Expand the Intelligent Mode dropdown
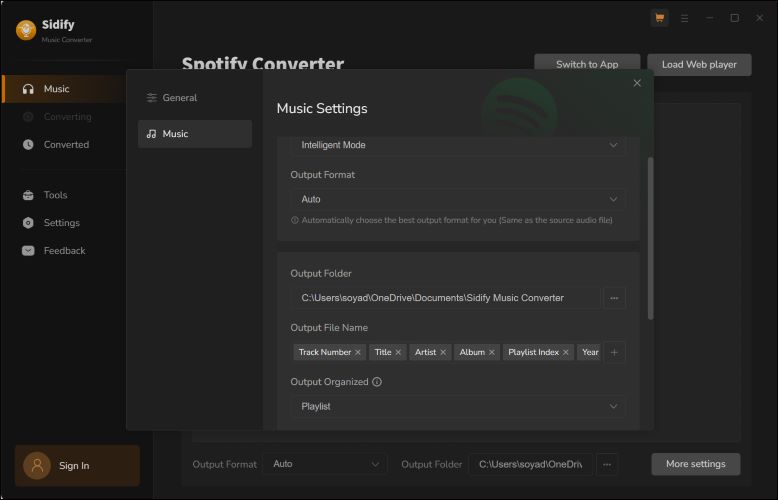778x500 pixels. pyautogui.click(x=458, y=145)
